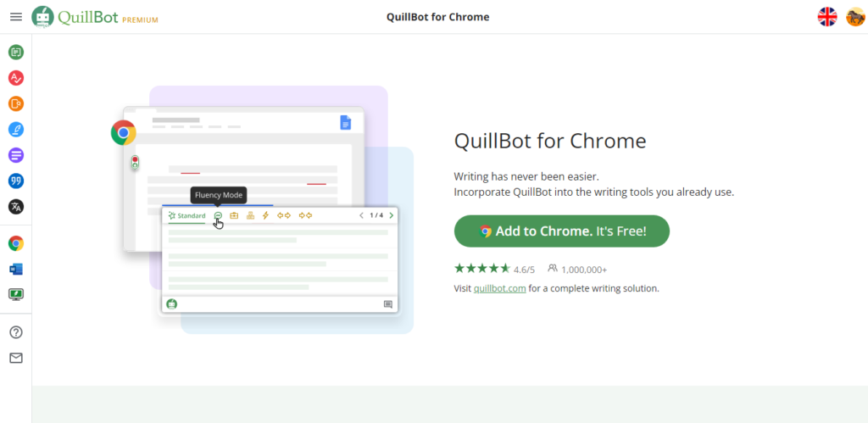868x423 pixels.
Task: Open the hamburger menu
Action: click(x=16, y=17)
